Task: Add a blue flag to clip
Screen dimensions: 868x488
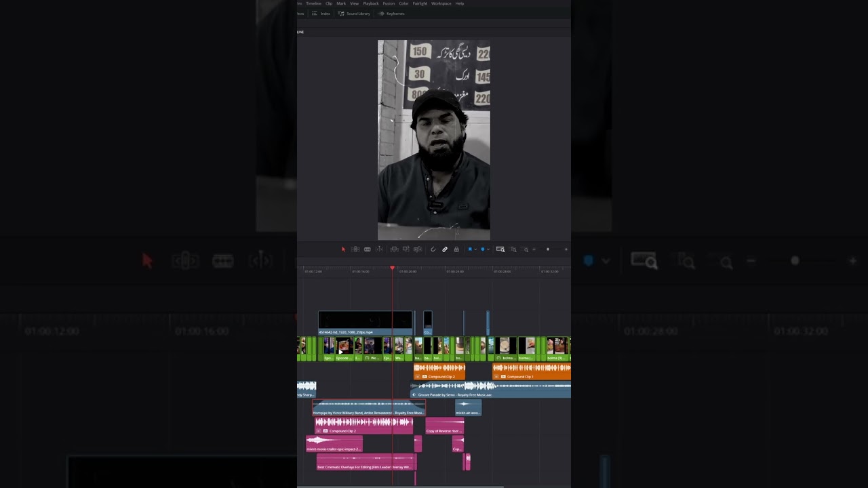Action: tap(470, 249)
